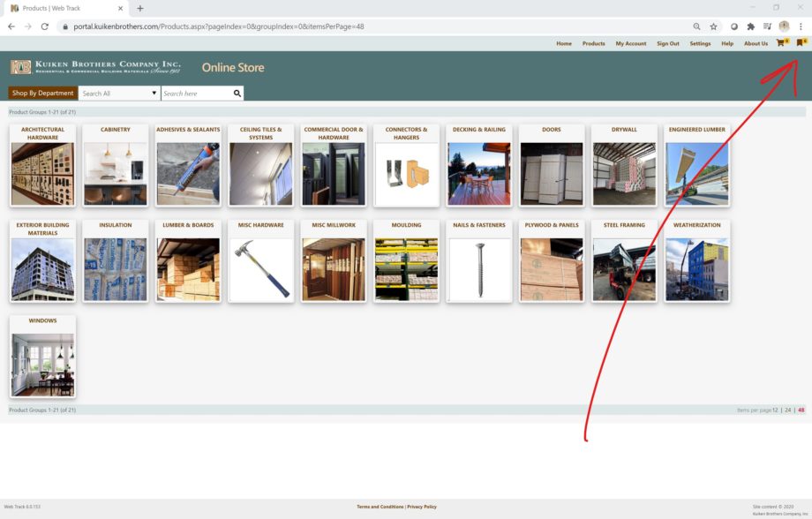The image size is (812, 519).
Task: Open the Moulding category
Action: tap(407, 261)
